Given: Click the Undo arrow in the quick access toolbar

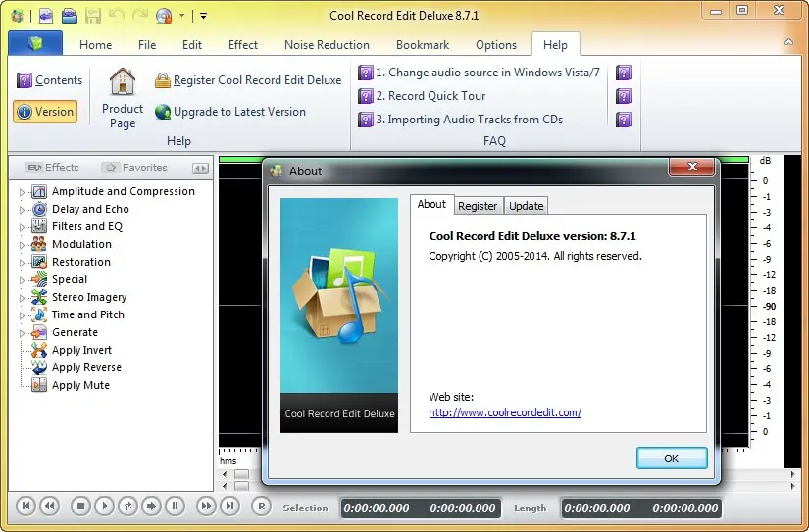Looking at the screenshot, I should click(117, 16).
